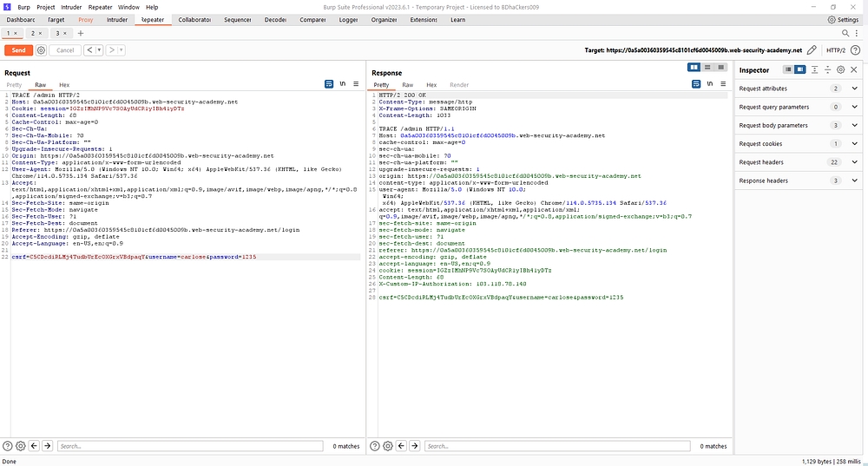The height and width of the screenshot is (466, 868).
Task: Close the Inspector panel
Action: (x=854, y=69)
